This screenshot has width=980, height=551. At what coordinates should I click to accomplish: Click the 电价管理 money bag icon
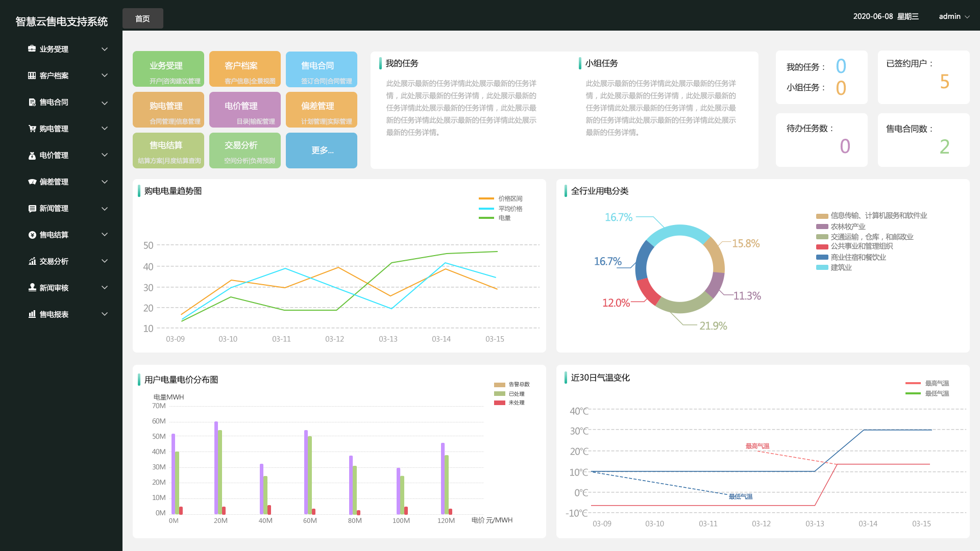pyautogui.click(x=32, y=155)
